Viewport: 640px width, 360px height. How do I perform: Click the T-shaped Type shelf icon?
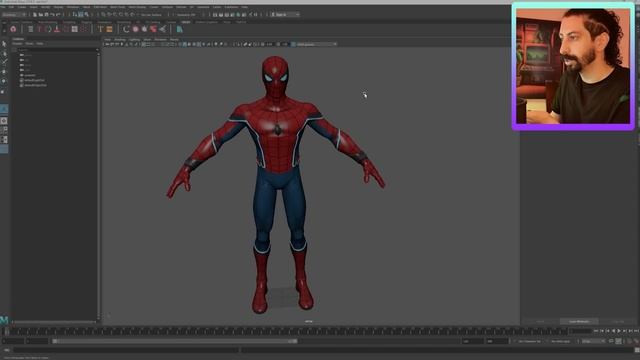100,29
